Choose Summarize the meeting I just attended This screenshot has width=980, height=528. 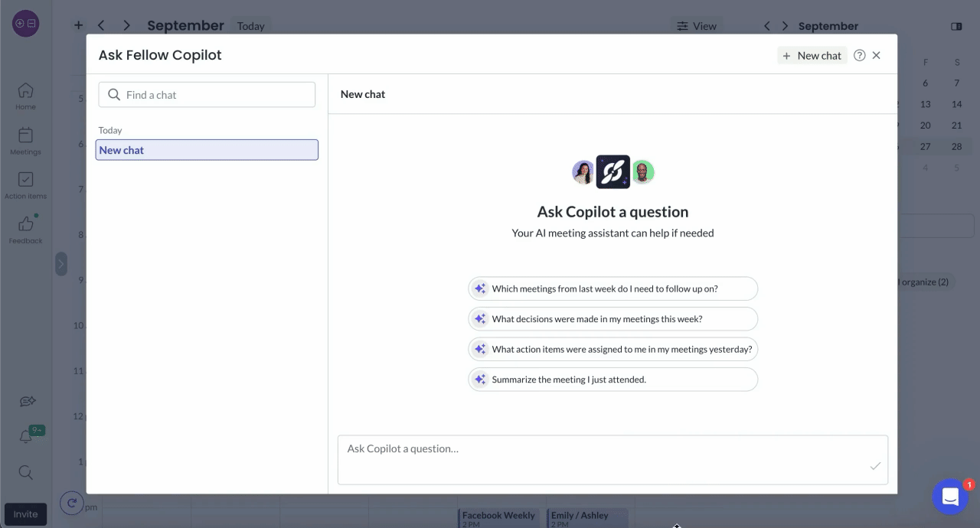pyautogui.click(x=612, y=380)
